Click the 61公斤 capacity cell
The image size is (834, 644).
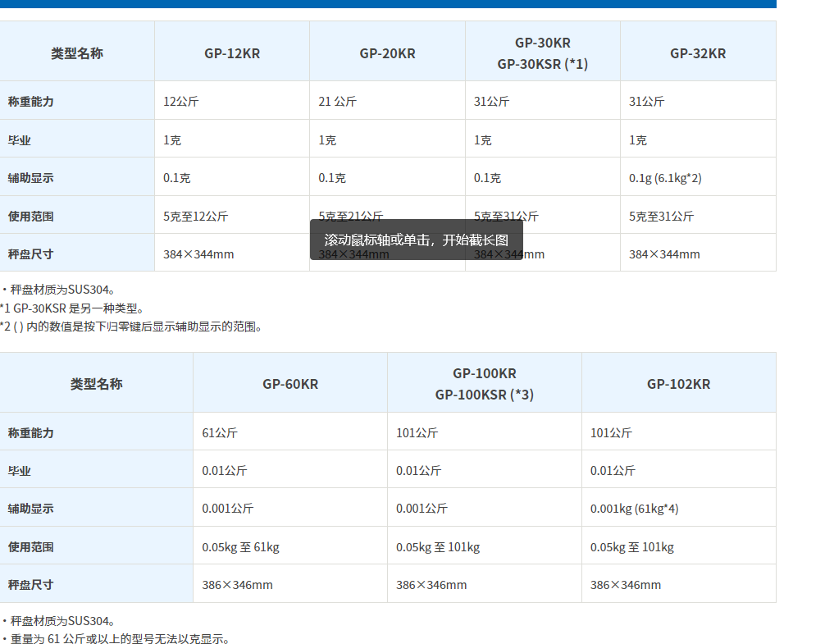pos(219,432)
